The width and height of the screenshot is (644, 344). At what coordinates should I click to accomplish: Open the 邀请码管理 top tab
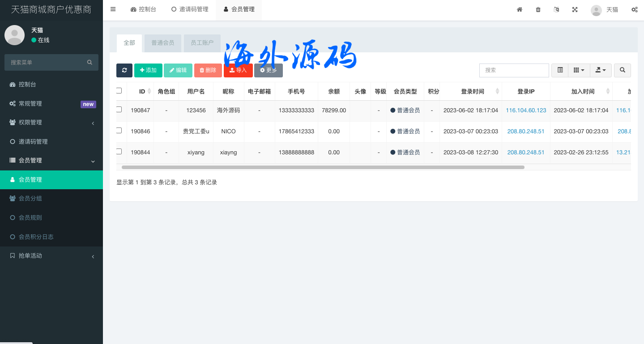[190, 9]
